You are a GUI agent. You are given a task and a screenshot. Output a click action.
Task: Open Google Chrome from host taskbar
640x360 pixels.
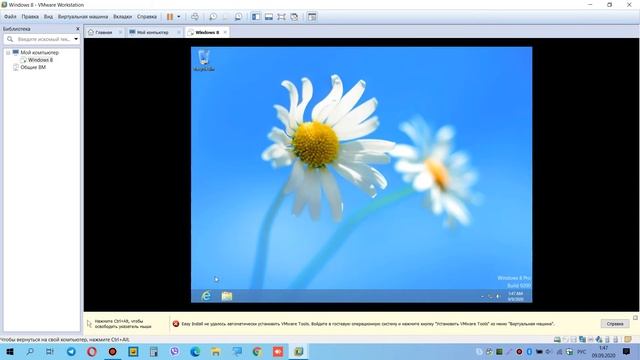click(257, 351)
